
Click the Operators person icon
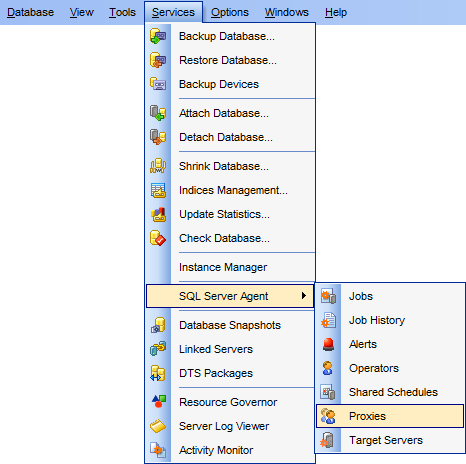[x=328, y=368]
